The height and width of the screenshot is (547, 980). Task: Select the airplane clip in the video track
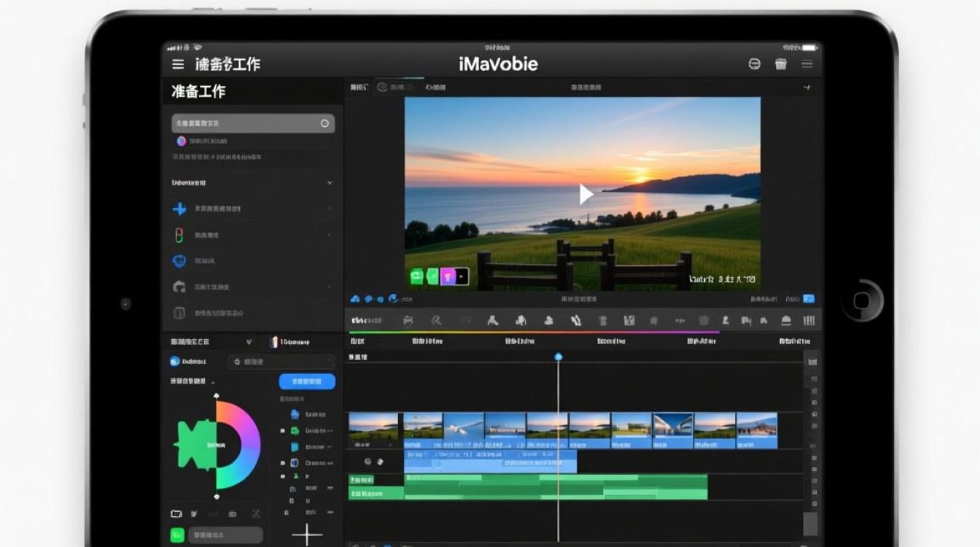pos(464,430)
